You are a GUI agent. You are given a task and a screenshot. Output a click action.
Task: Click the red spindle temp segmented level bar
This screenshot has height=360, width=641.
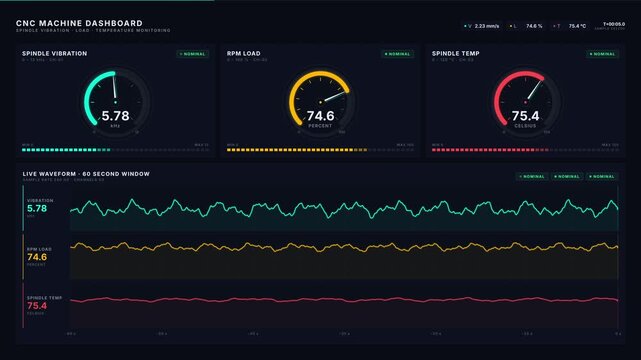coord(525,150)
